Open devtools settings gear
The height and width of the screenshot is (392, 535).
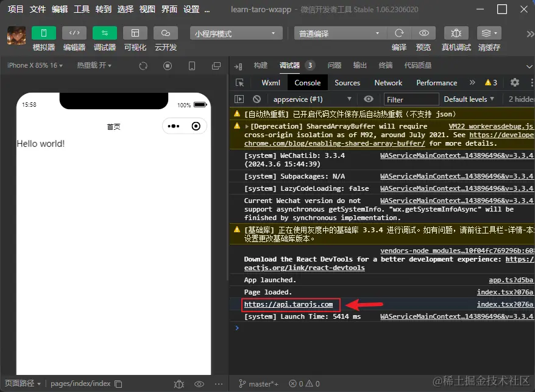point(514,82)
